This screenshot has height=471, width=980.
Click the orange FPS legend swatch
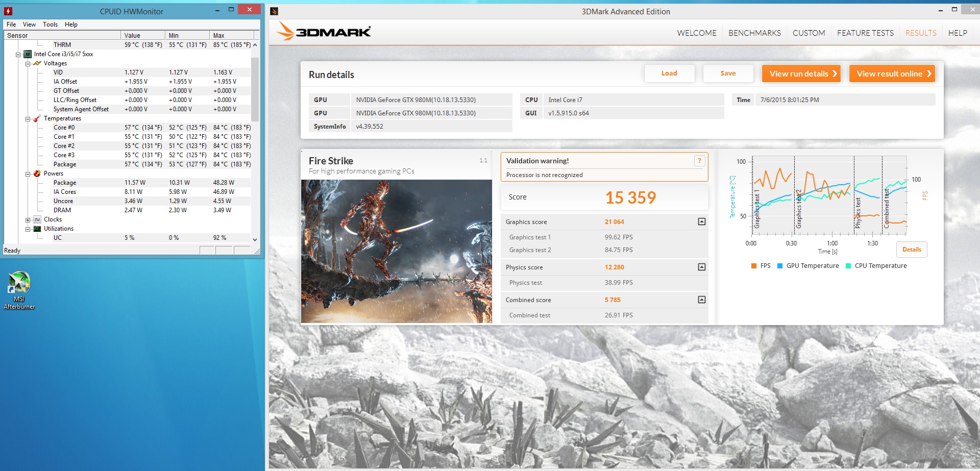754,266
